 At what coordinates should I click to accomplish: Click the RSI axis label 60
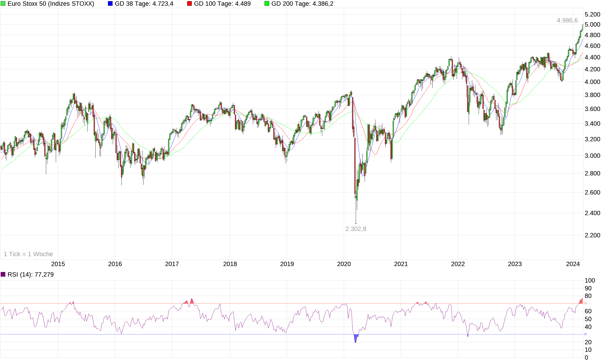pos(588,311)
